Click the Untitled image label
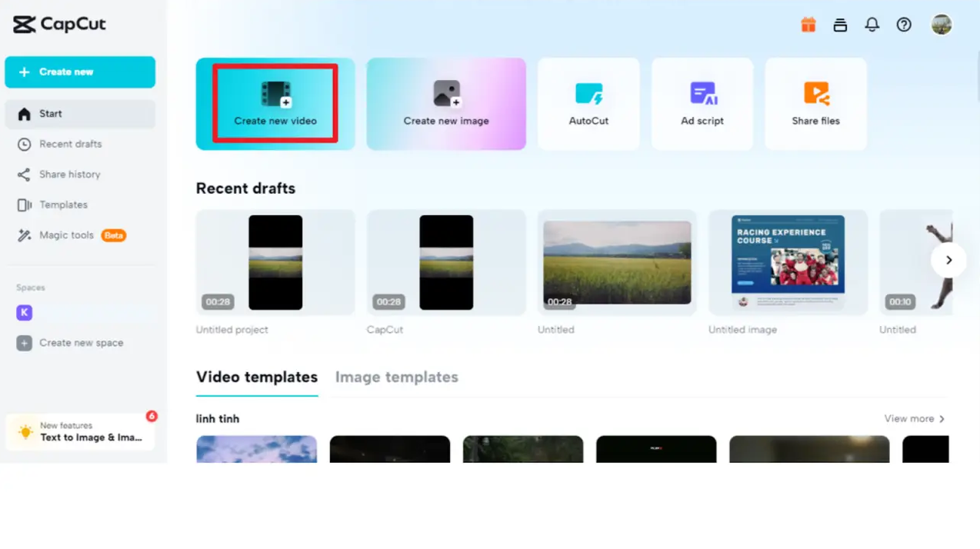This screenshot has height=549, width=980. pos(742,330)
